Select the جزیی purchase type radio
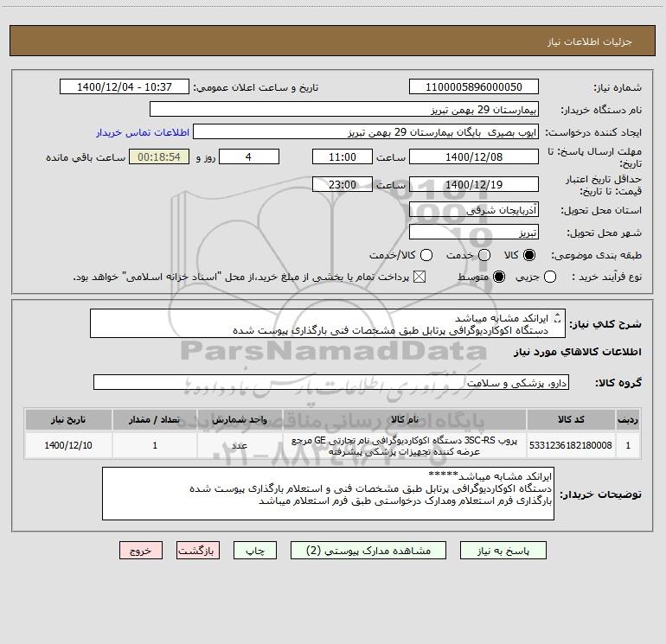Viewport: 666px width, 644px height. tap(550, 277)
